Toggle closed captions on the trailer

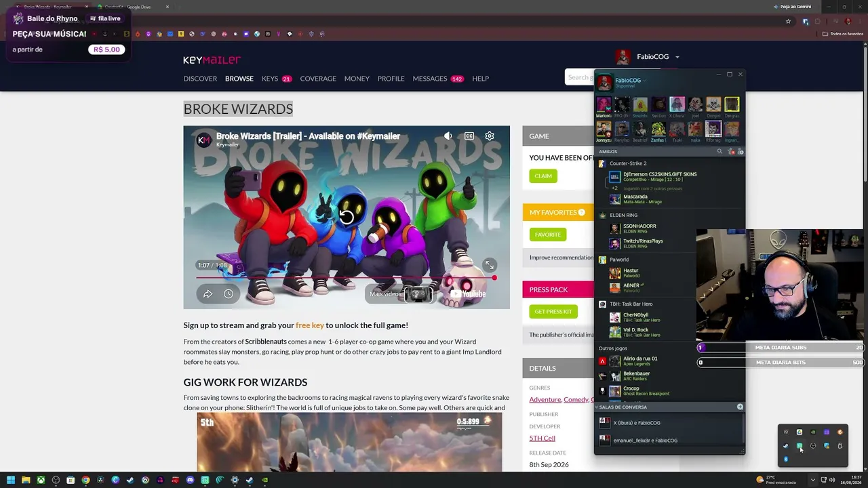[x=469, y=136]
